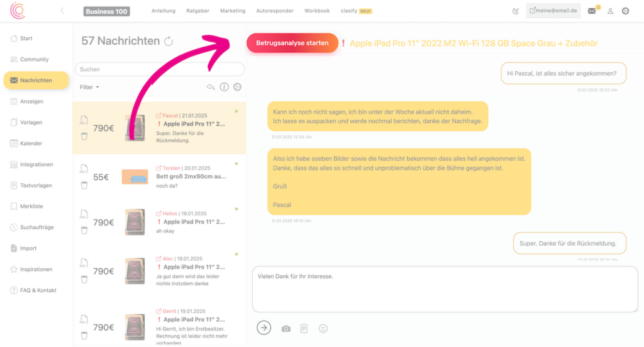Open external link icon next to Pascal
Viewport: 644px width, 347px height.
pyautogui.click(x=158, y=115)
